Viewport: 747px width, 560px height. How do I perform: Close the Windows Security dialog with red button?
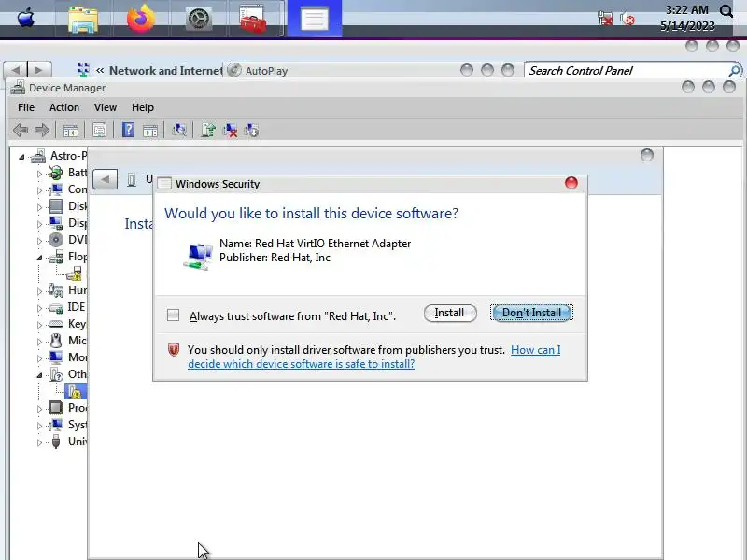click(571, 183)
